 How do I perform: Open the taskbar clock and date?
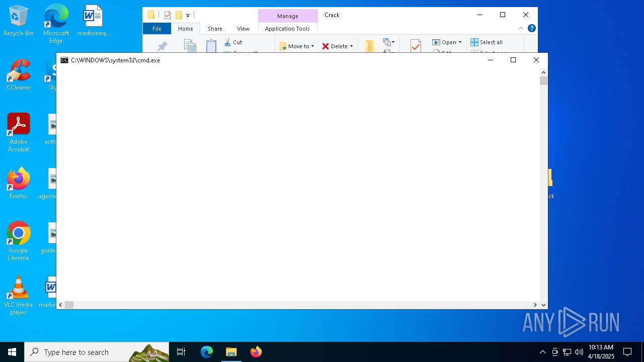[x=601, y=352]
